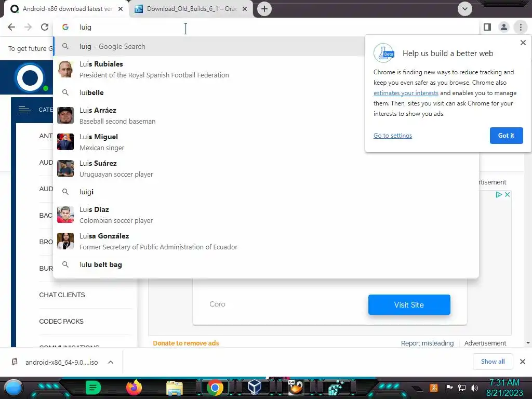
Task: Close the ad with the X icon
Action: click(x=507, y=194)
